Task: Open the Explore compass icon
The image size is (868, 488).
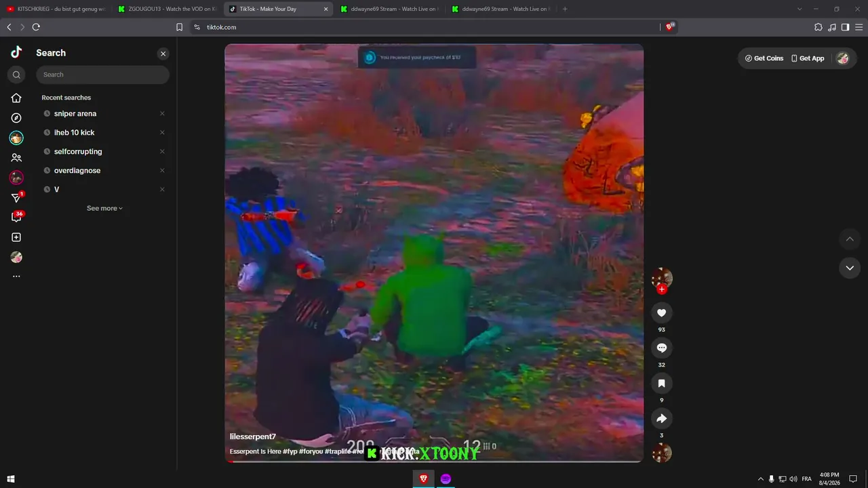Action: [16, 118]
